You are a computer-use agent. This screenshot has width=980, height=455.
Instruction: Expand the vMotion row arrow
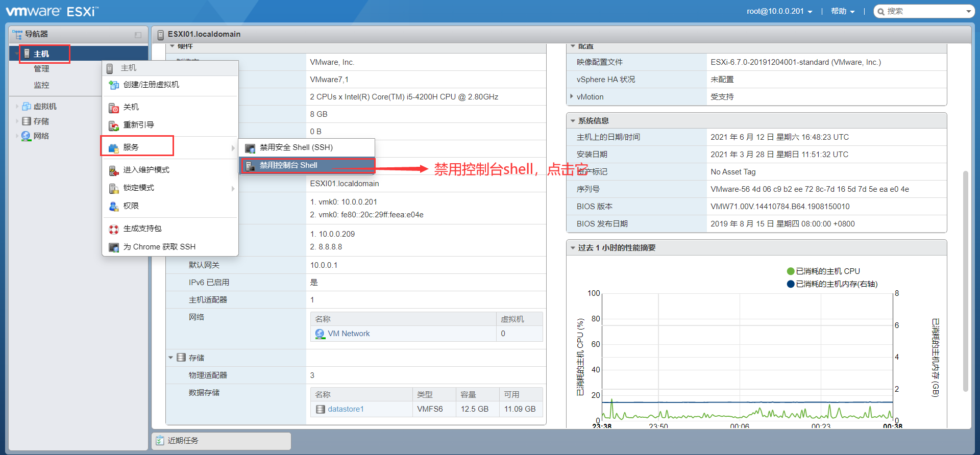(x=571, y=96)
